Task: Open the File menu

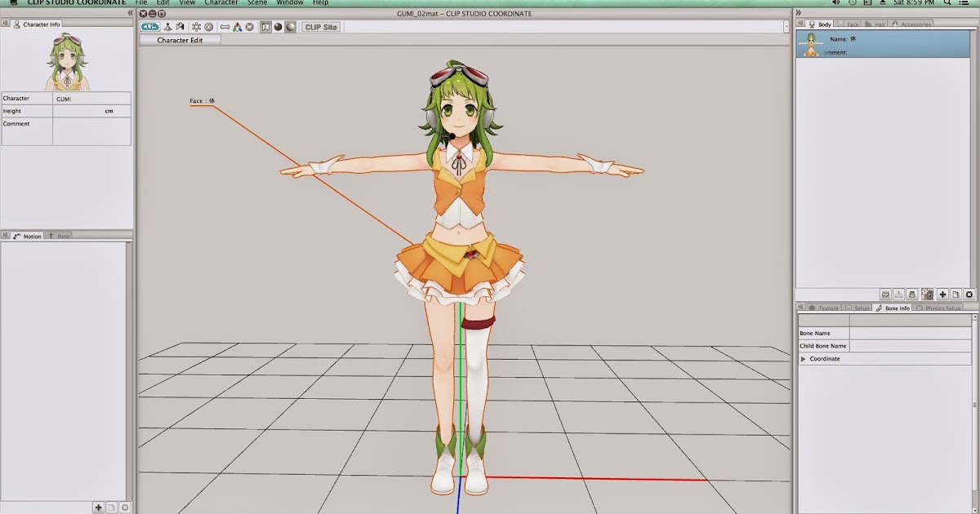Action: [141, 2]
